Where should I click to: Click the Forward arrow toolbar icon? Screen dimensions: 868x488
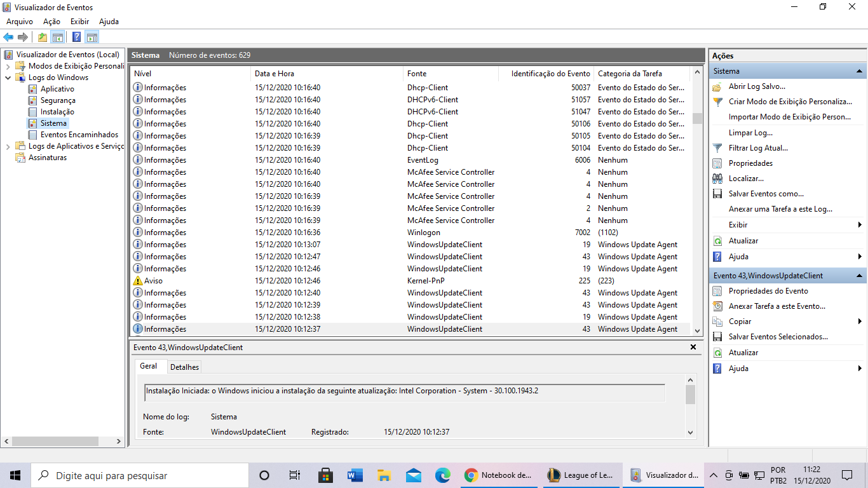click(x=23, y=37)
